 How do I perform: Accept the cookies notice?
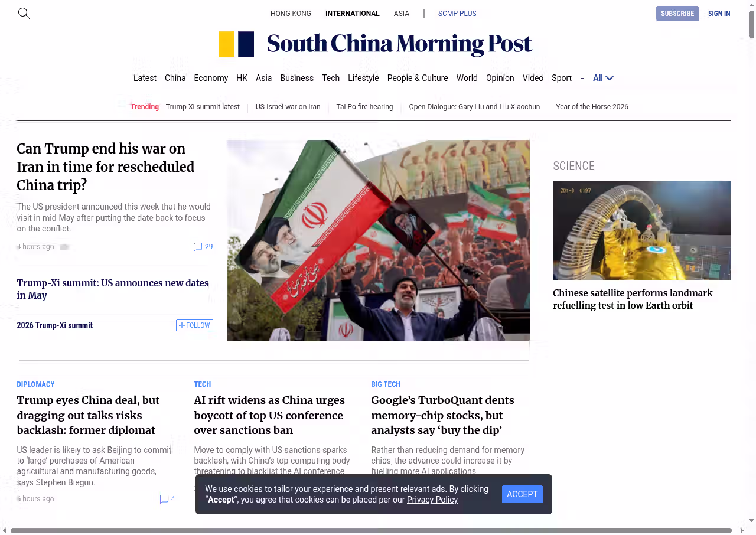click(x=522, y=494)
